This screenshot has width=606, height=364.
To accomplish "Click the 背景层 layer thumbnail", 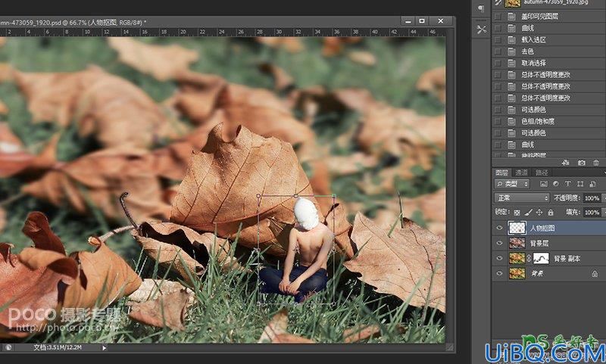I will click(x=517, y=243).
